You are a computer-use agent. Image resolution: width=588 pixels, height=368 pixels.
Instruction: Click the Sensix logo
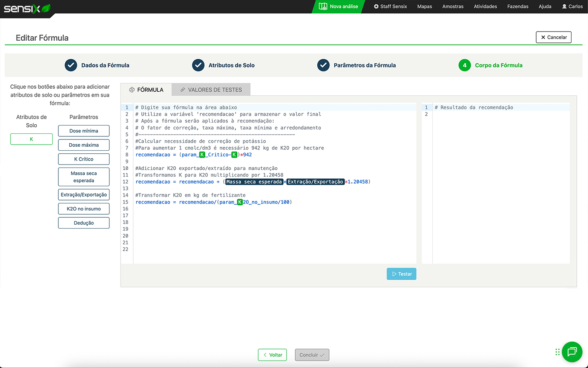point(27,7)
